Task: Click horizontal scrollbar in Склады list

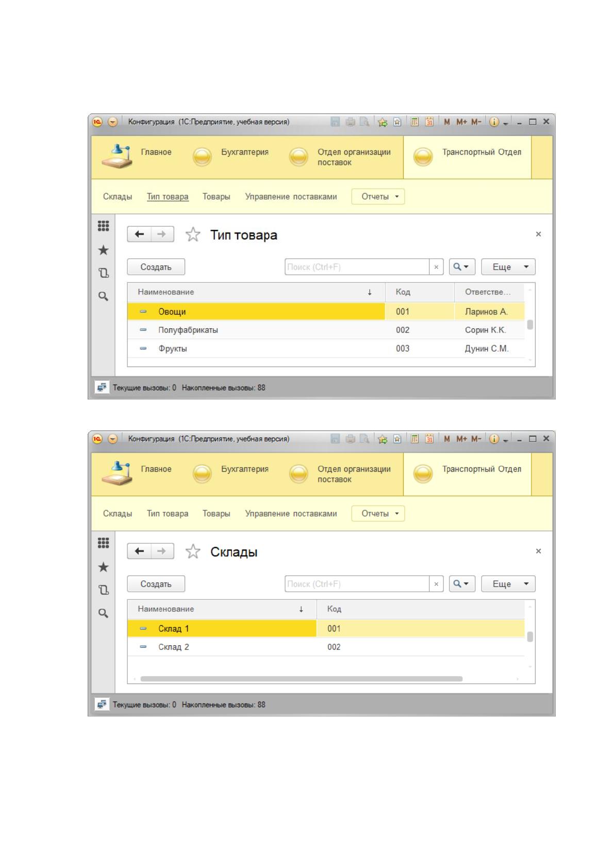Action: pos(301,679)
